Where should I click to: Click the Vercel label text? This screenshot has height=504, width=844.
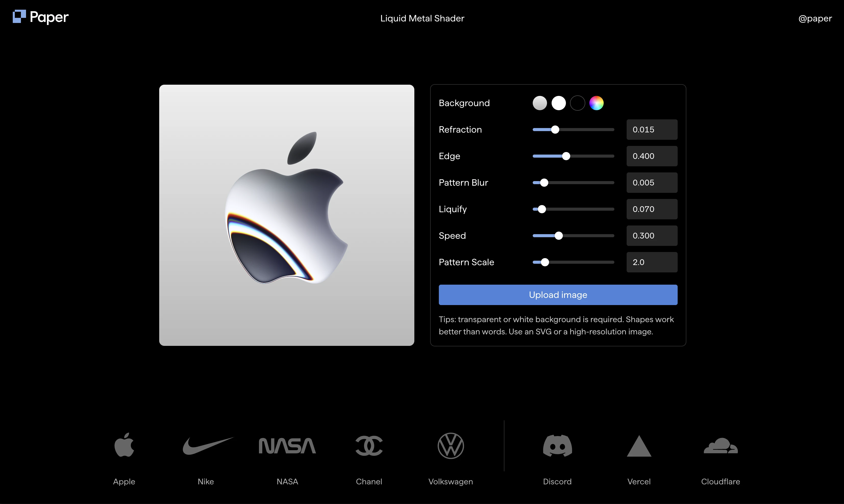pyautogui.click(x=639, y=481)
